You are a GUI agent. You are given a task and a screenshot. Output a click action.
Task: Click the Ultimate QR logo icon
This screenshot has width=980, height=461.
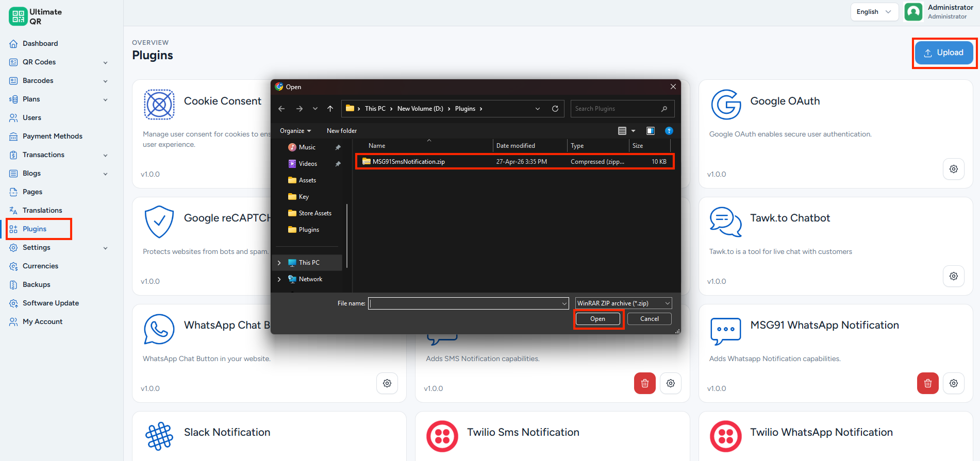(x=18, y=16)
